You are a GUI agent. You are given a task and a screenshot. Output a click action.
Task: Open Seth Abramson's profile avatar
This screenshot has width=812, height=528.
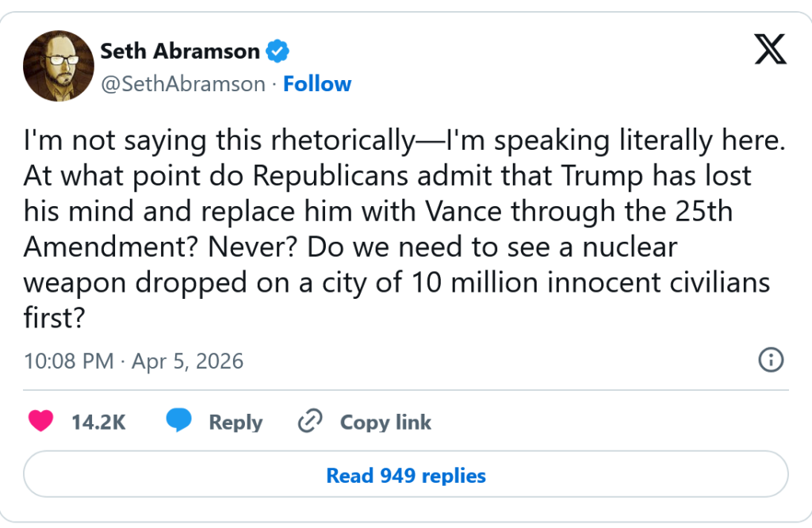[x=58, y=67]
